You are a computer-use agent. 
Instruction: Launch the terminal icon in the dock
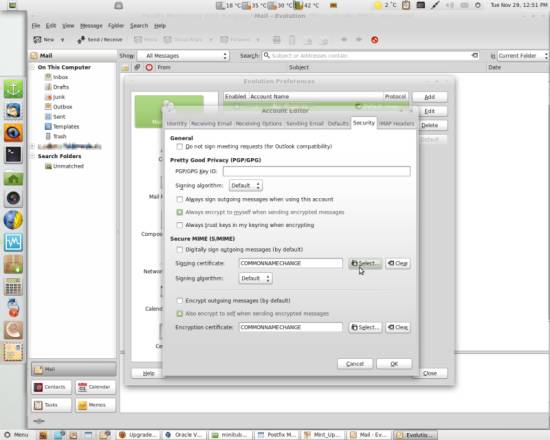(x=13, y=155)
